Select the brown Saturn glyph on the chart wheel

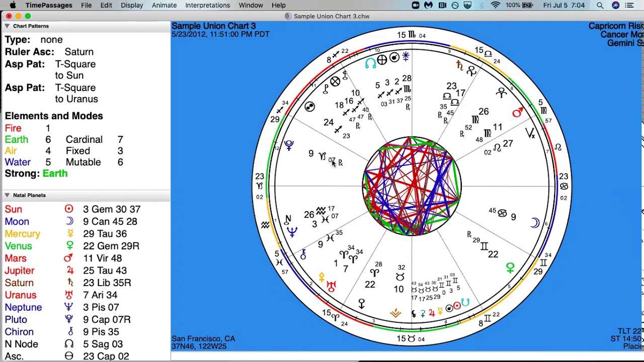(x=459, y=65)
